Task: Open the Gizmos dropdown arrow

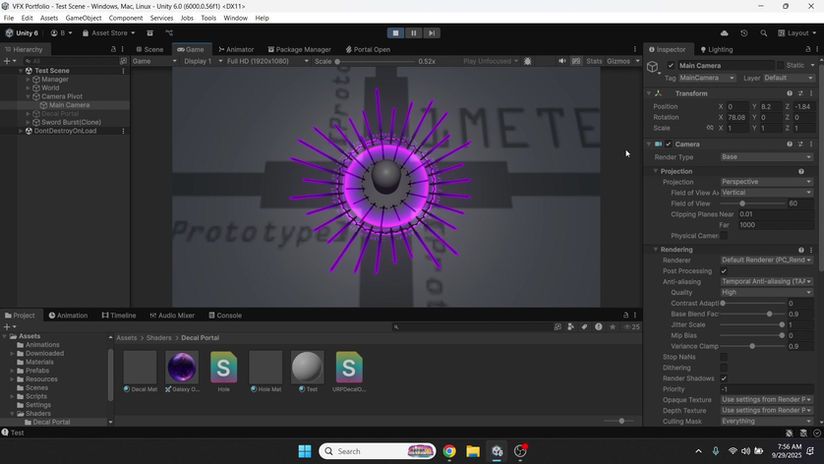Action: (x=637, y=61)
